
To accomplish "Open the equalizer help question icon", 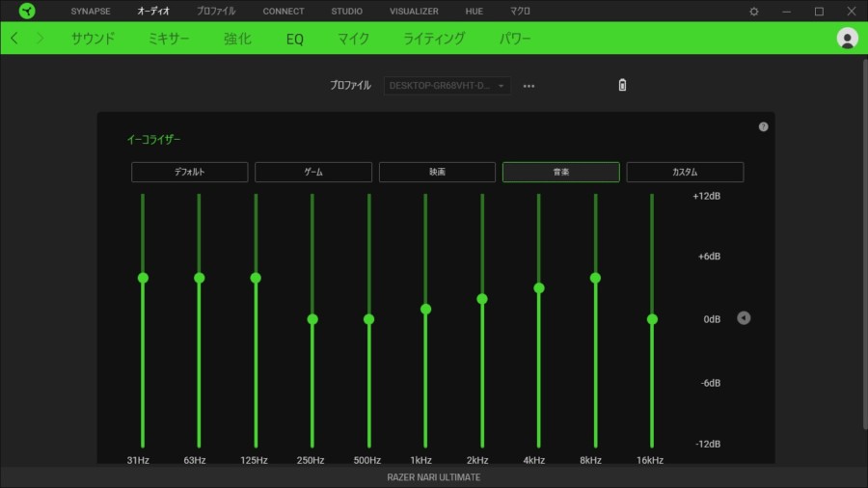I will 763,126.
